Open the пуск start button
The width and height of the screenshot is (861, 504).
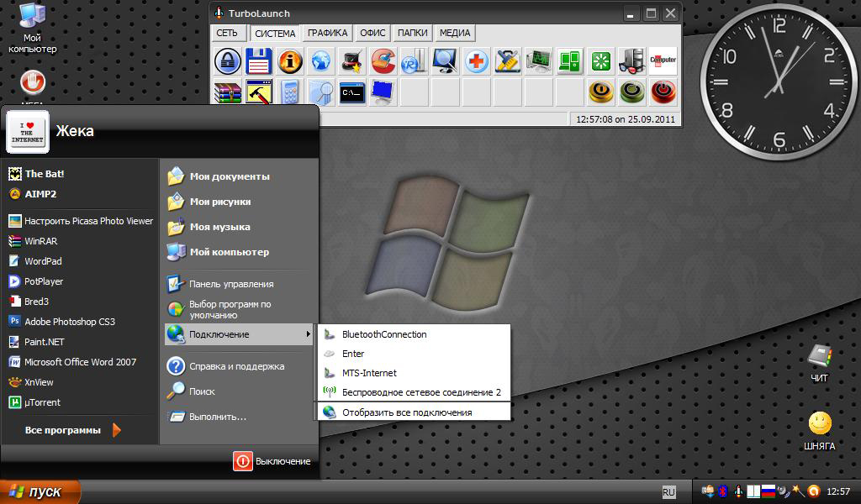[39, 491]
